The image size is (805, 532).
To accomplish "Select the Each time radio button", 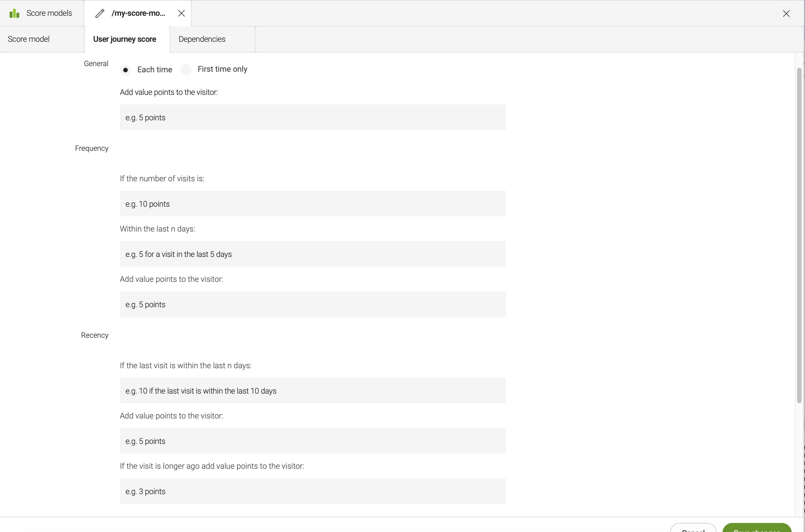I will pyautogui.click(x=125, y=70).
